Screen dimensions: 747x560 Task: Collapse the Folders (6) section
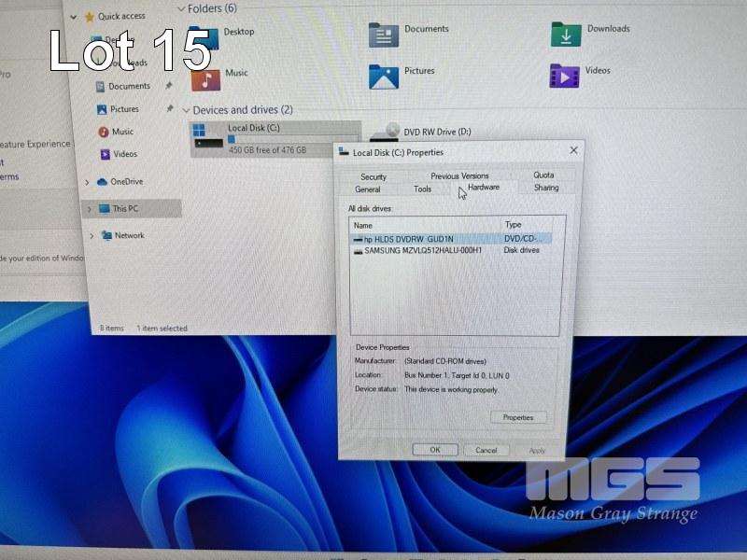[180, 8]
